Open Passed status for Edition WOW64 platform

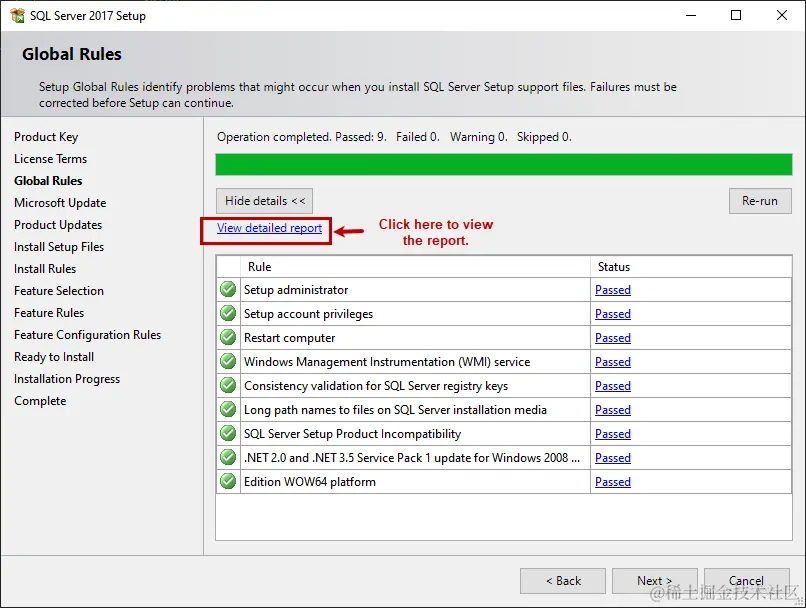(613, 482)
